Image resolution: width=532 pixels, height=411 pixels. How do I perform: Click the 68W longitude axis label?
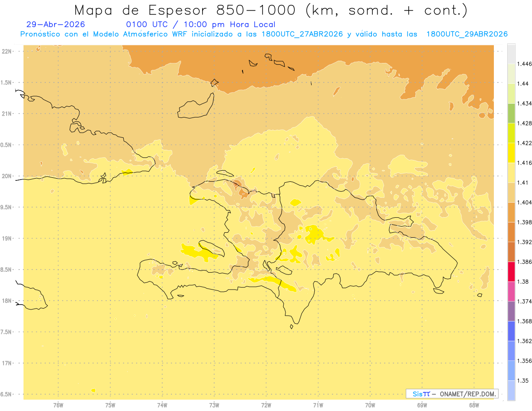click(474, 405)
